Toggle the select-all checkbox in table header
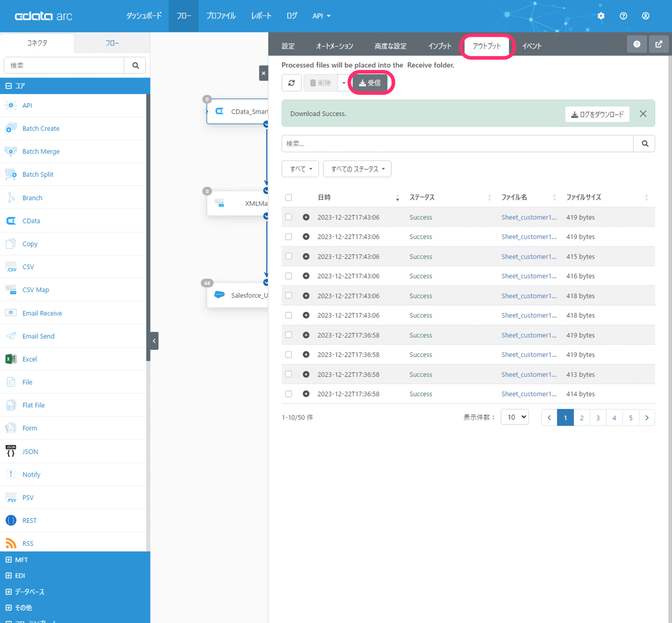 coord(289,198)
